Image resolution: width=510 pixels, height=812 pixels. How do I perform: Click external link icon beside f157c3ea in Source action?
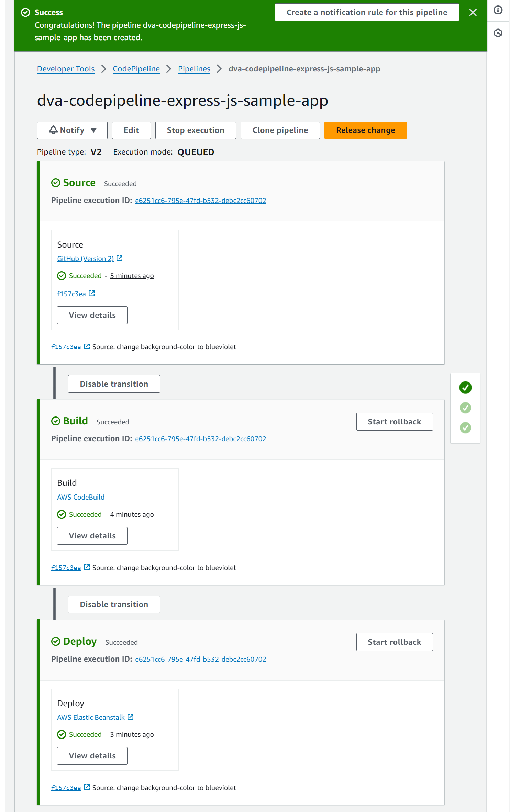click(x=92, y=294)
